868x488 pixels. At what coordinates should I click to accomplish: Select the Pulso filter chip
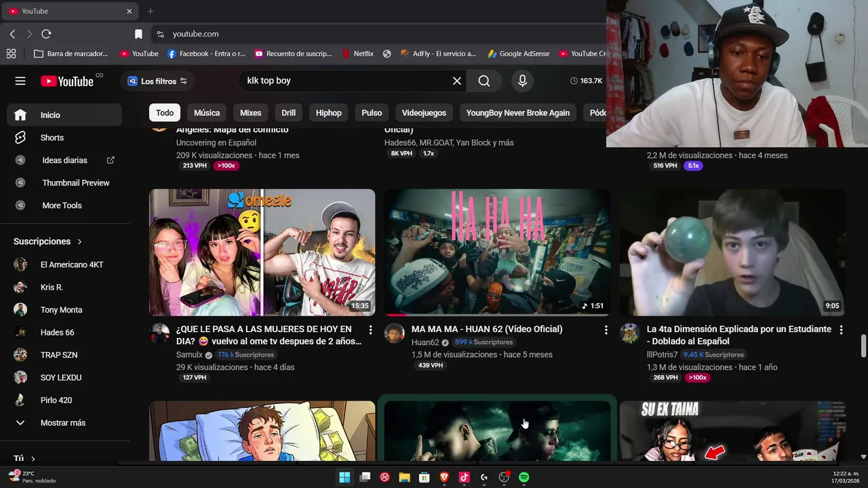[x=372, y=113]
